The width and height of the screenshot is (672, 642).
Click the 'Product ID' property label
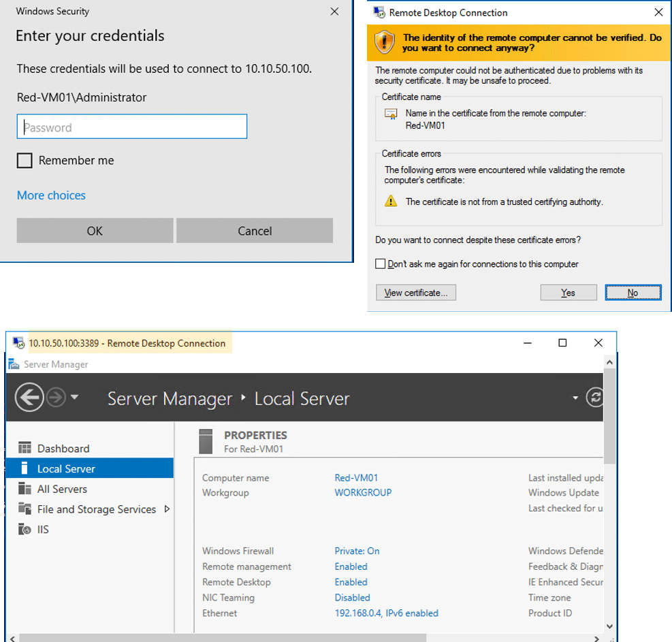(x=550, y=613)
